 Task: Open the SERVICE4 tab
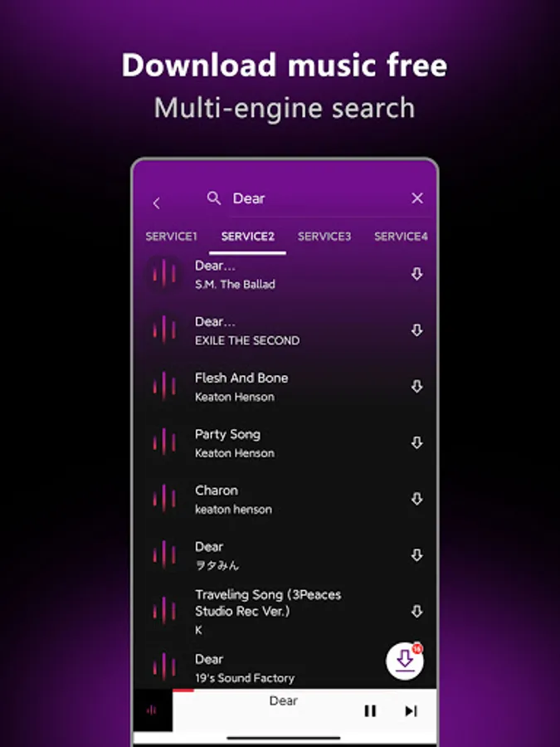coord(401,237)
